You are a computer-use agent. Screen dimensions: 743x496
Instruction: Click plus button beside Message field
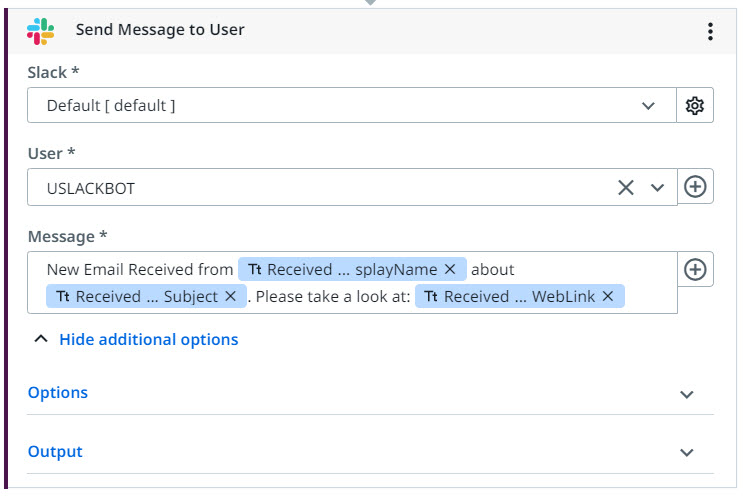(x=695, y=270)
